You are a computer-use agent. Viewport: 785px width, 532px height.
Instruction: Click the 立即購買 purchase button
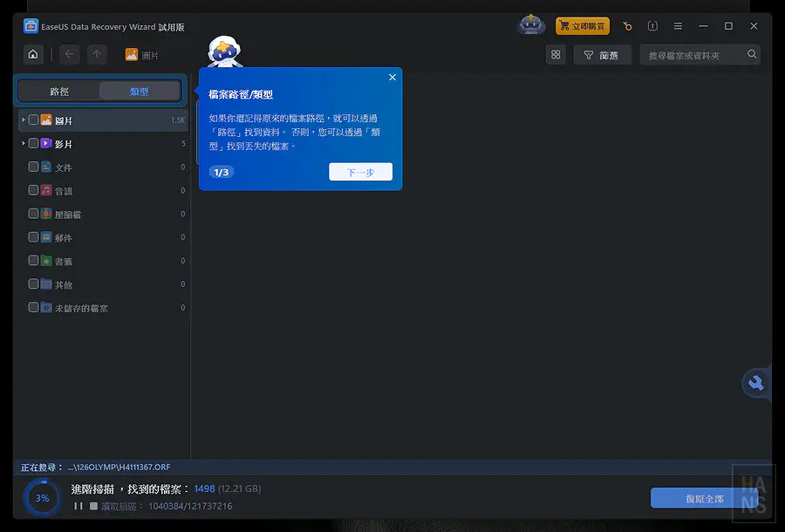tap(582, 26)
